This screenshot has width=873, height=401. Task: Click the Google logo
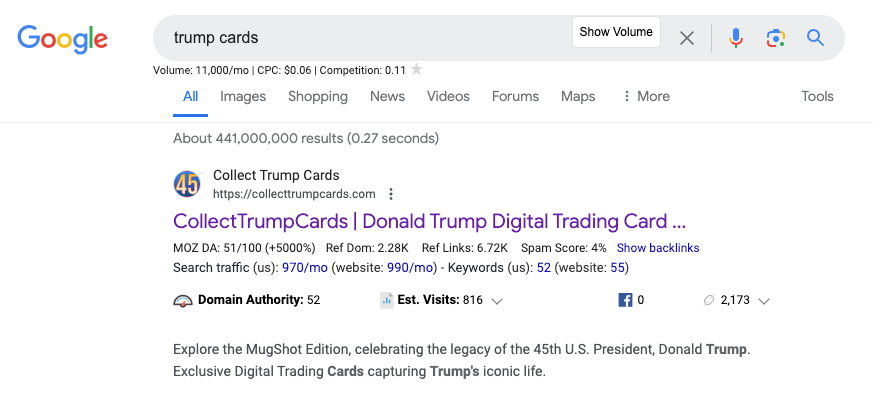pyautogui.click(x=62, y=39)
